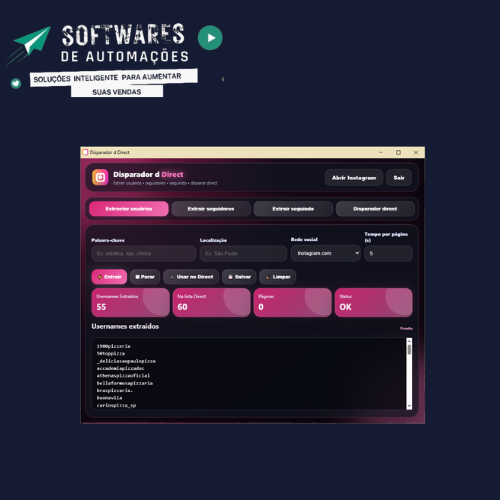Focus the Palavra-chave input field
Screen dimensions: 500x500
pyautogui.click(x=144, y=253)
